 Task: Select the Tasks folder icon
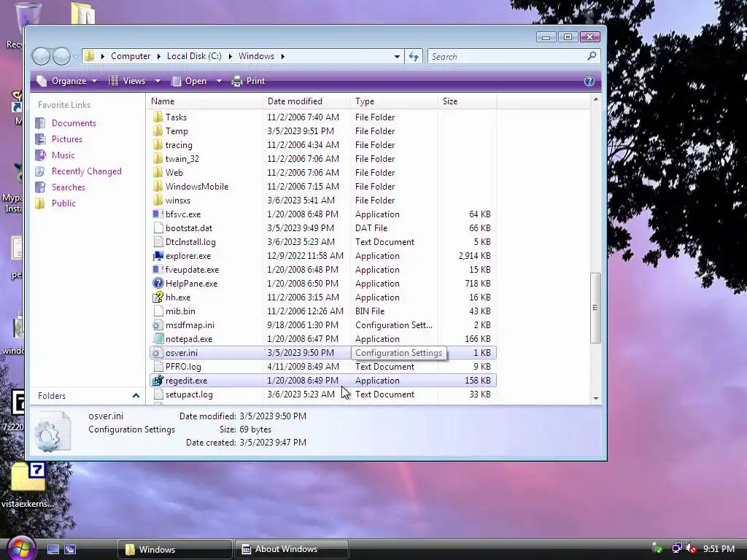point(158,117)
